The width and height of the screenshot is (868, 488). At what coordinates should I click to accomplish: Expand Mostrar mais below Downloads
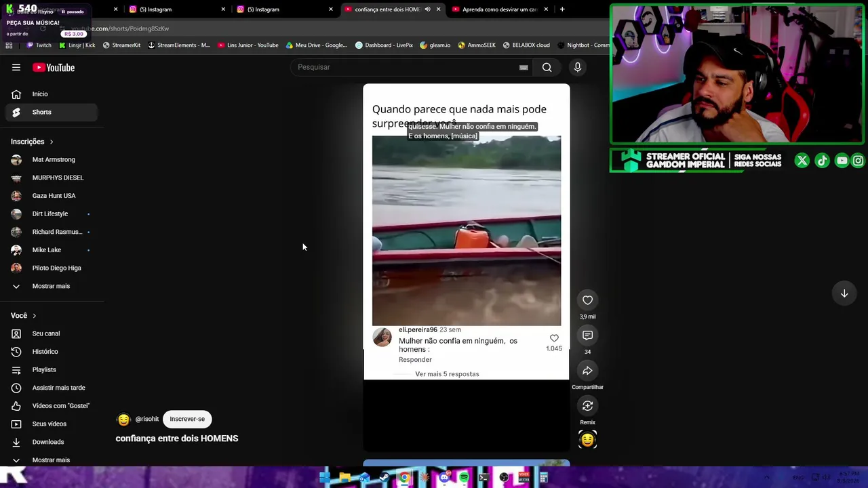[51, 460]
